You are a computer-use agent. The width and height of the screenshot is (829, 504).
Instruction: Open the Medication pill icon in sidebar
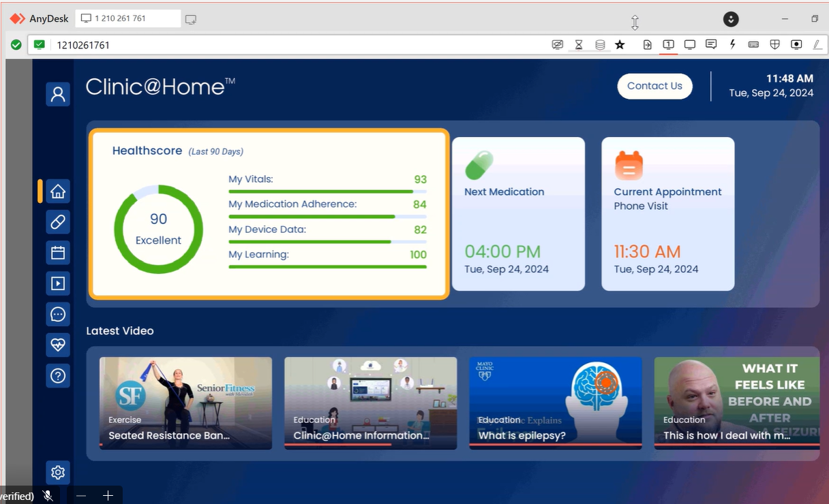pos(58,222)
